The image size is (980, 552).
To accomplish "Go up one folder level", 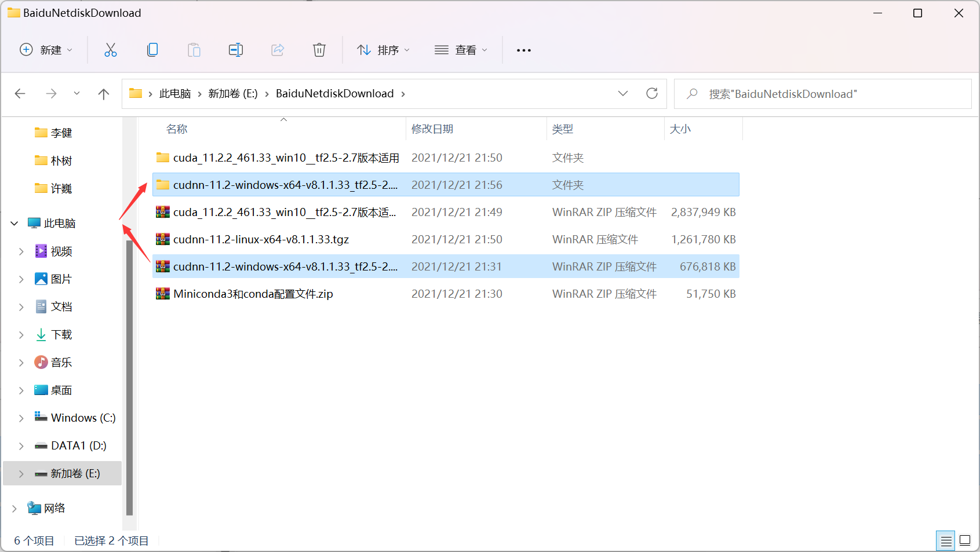I will [104, 93].
